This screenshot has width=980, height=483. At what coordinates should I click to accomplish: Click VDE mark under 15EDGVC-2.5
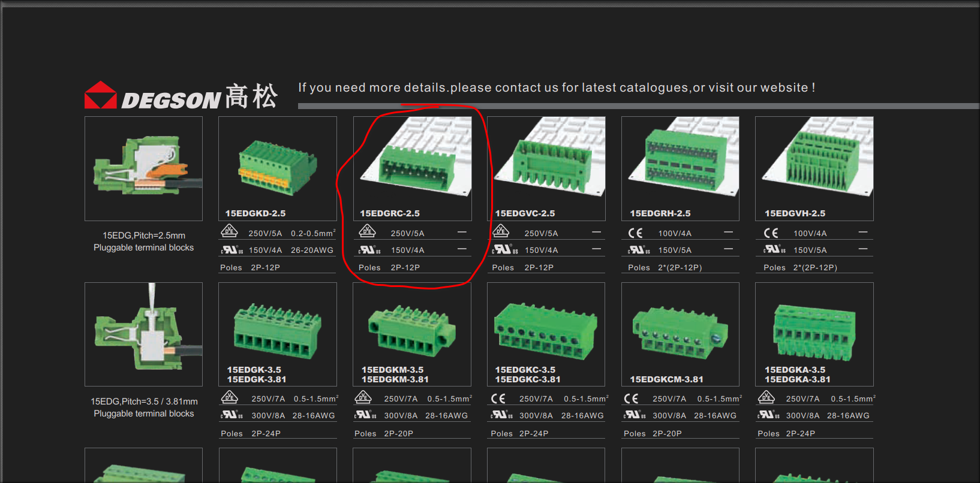(x=501, y=231)
